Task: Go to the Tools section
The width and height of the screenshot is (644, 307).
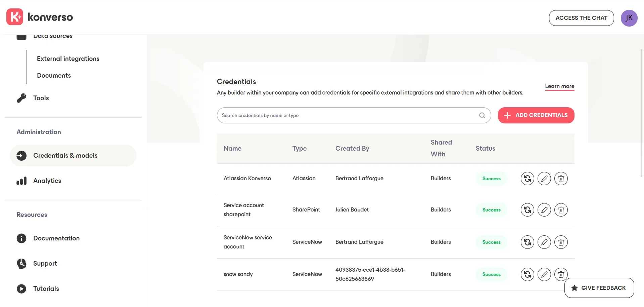Action: pos(41,98)
